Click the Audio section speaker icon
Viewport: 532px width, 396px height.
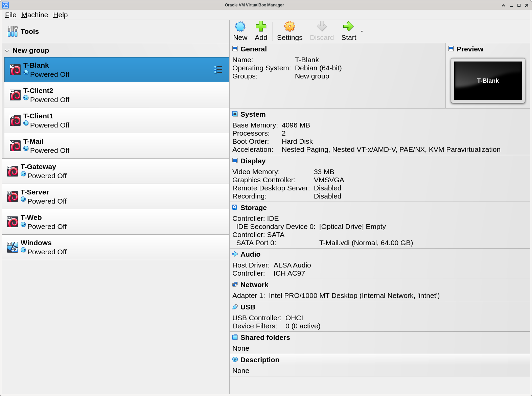[x=235, y=254]
